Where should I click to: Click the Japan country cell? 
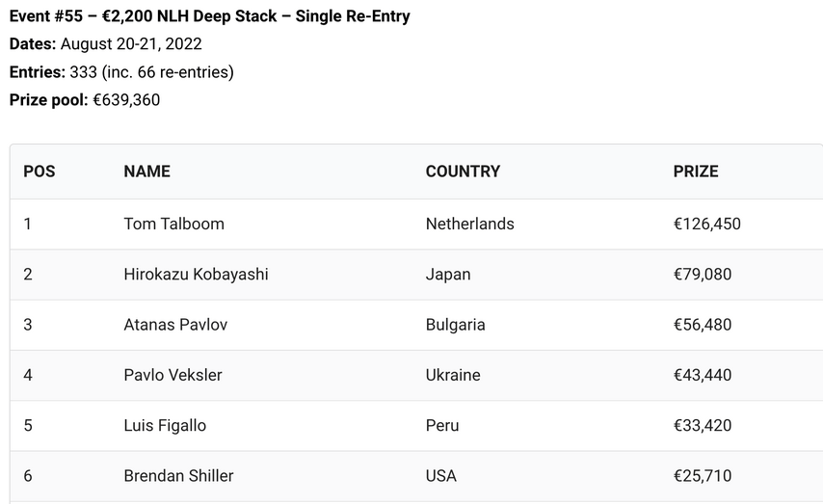[x=448, y=274]
